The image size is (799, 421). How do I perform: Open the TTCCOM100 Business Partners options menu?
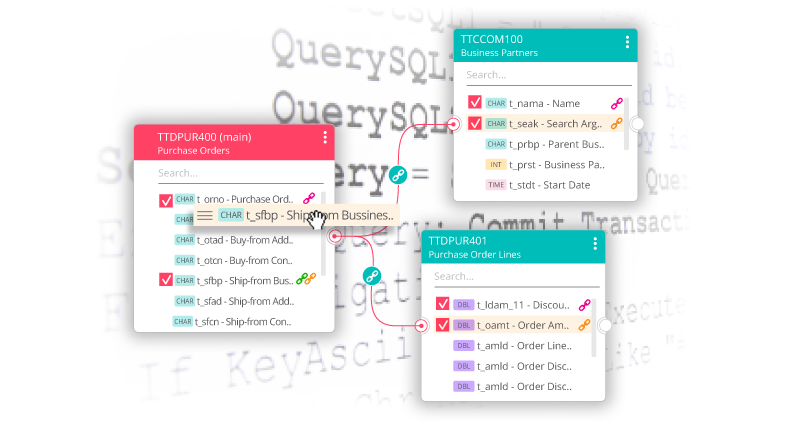click(x=627, y=42)
